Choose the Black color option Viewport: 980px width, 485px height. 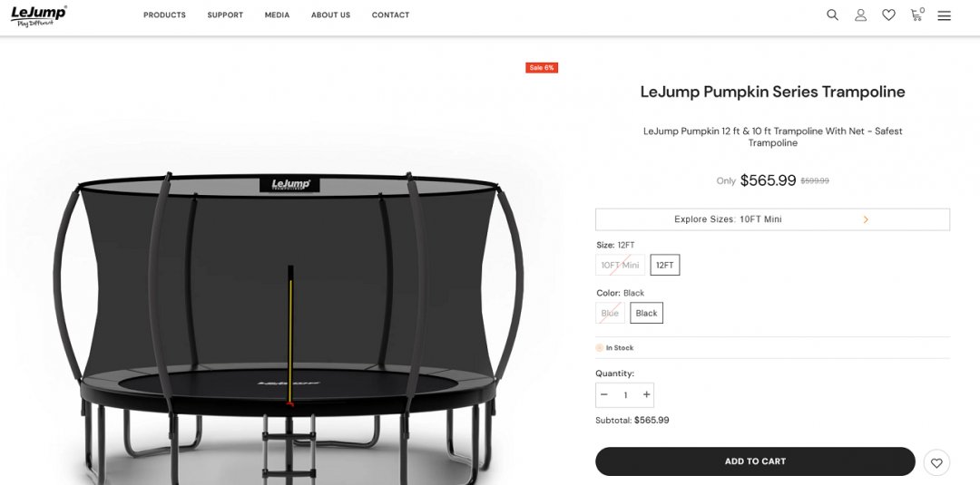point(646,313)
